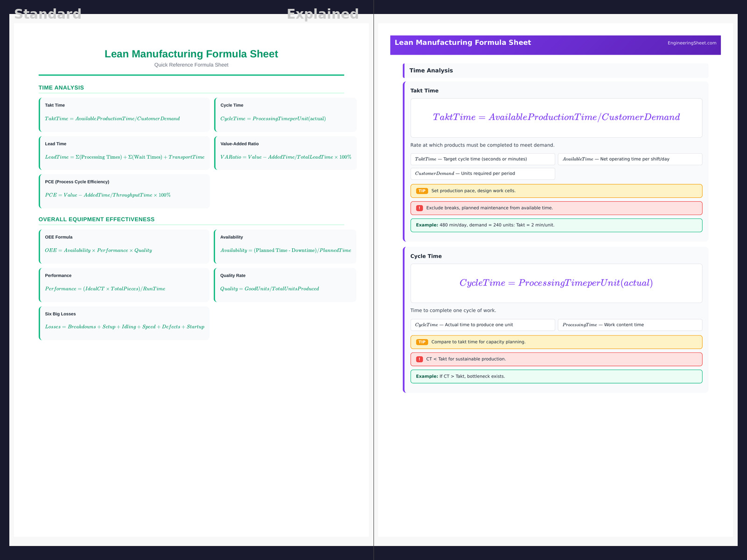The width and height of the screenshot is (747, 560).
Task: Click the 'PCE (Process Cycle Efficiency)' card title
Action: pyautogui.click(x=77, y=182)
